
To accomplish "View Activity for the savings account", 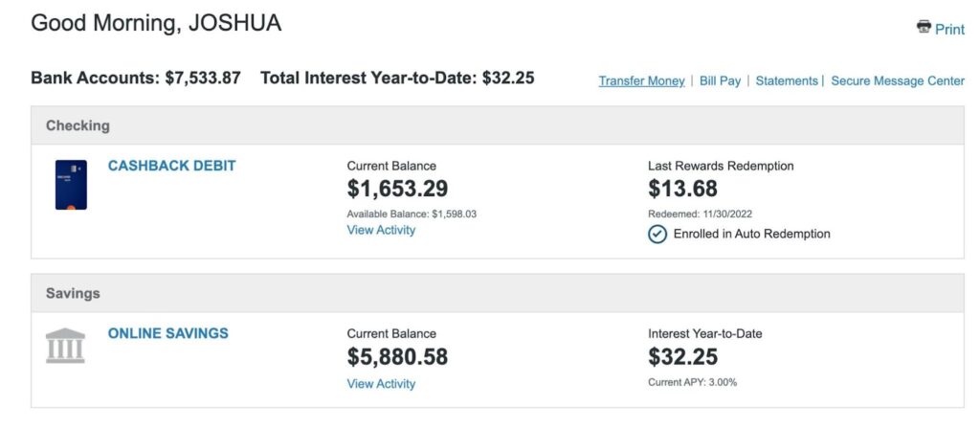I will pos(381,384).
